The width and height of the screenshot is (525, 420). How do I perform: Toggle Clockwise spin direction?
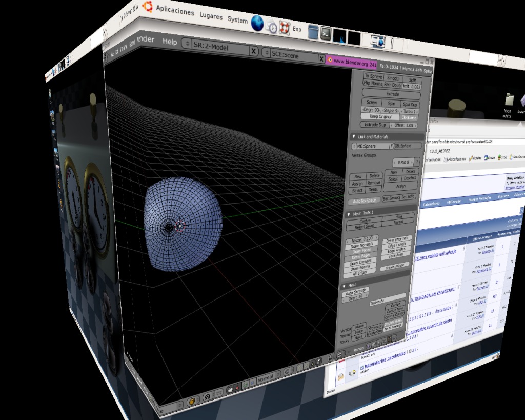[409, 117]
